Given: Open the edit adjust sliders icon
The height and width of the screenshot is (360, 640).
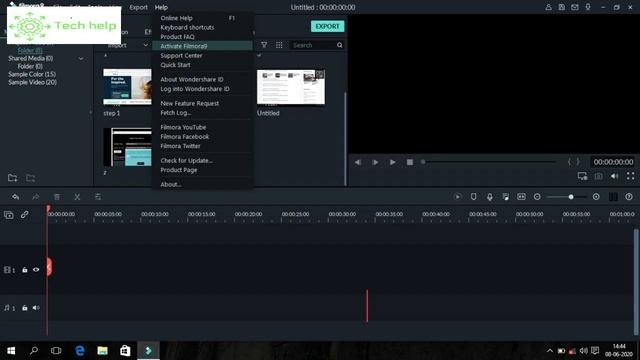Looking at the screenshot, I should [98, 197].
